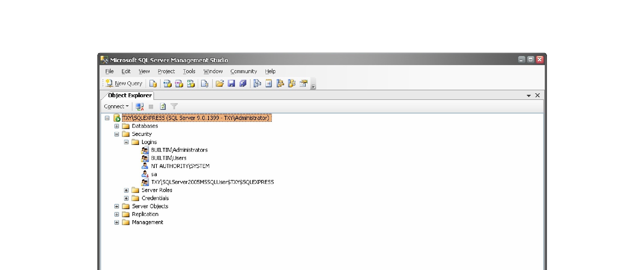Open the Edit menu
This screenshot has height=270, width=644.
[x=126, y=71]
